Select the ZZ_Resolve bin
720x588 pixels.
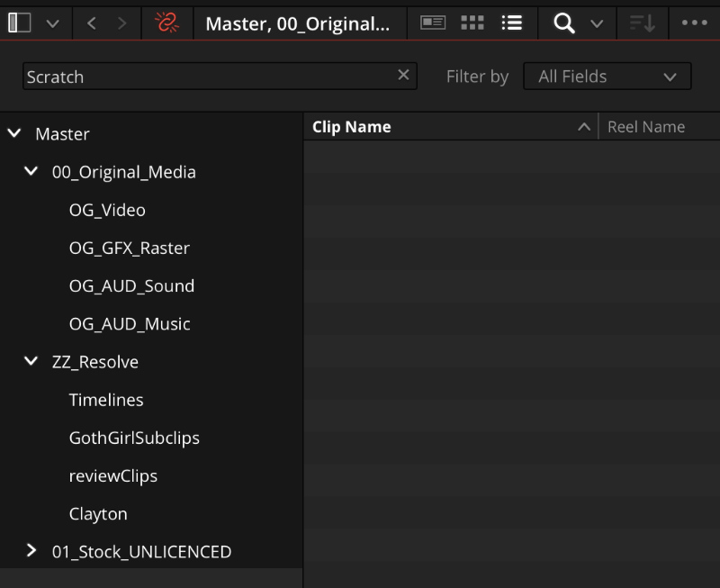tap(95, 362)
